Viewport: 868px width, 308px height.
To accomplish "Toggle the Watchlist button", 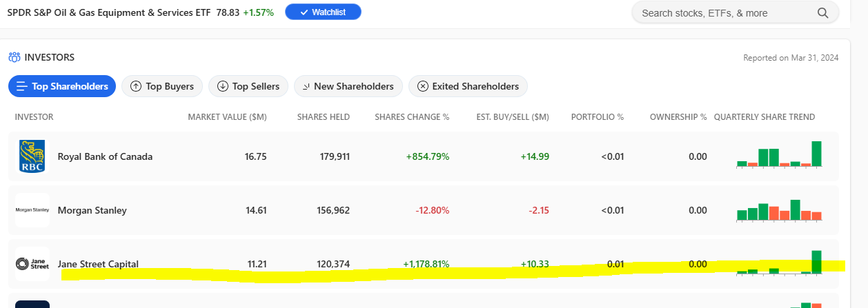I will (x=323, y=12).
